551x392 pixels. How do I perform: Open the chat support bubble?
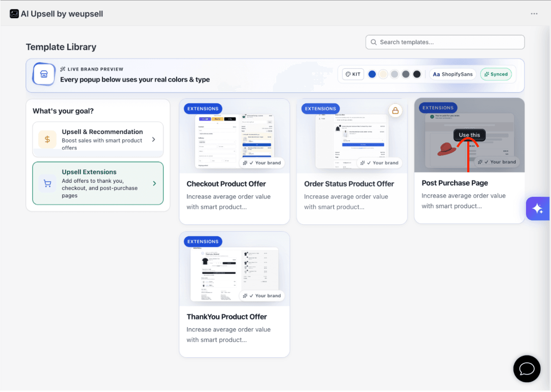click(527, 369)
